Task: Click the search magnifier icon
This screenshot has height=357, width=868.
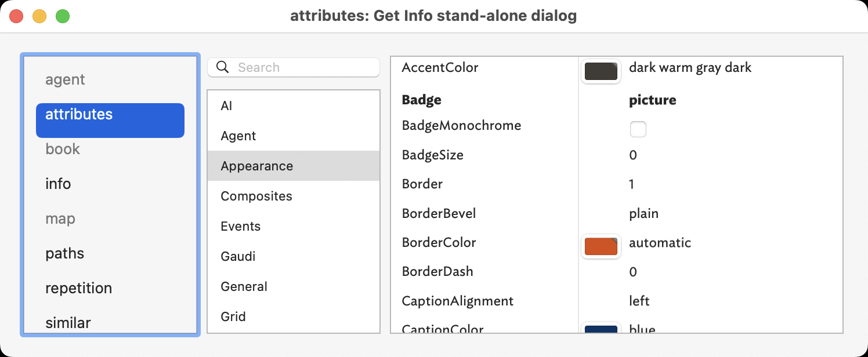Action: [222, 67]
